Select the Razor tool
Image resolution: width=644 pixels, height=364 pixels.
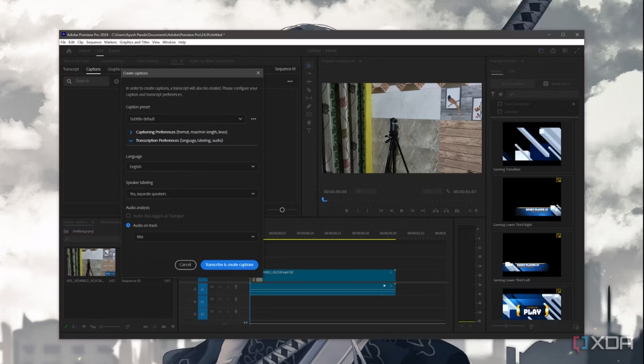(x=309, y=90)
